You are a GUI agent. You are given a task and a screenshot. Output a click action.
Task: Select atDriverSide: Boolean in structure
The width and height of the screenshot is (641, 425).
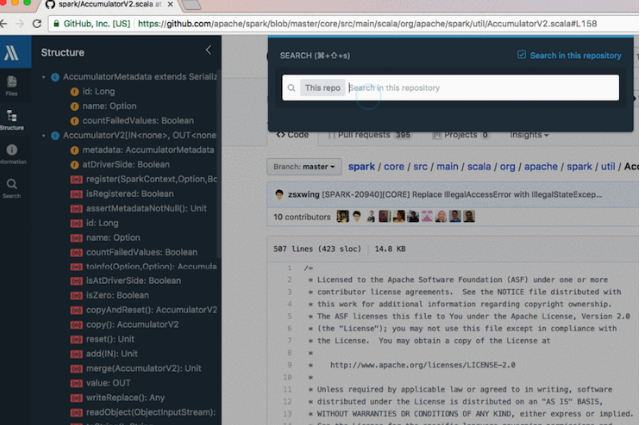126,165
